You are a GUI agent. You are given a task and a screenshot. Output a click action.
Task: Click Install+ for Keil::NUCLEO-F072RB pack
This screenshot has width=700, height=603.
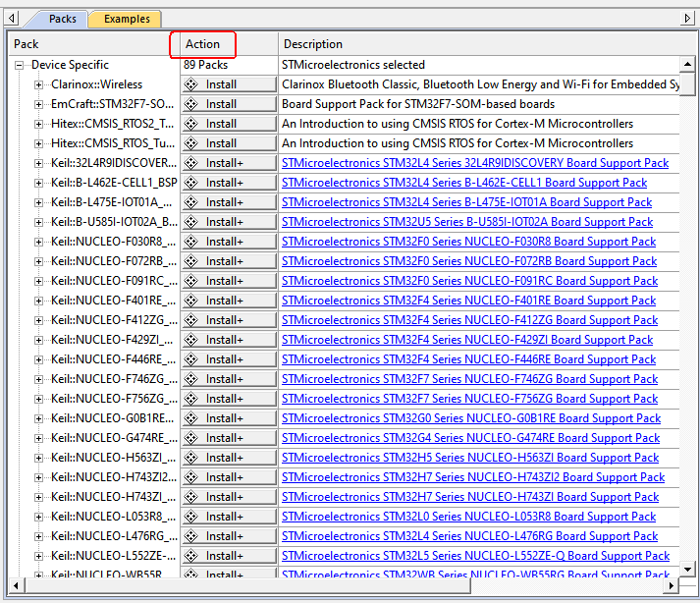tap(230, 261)
